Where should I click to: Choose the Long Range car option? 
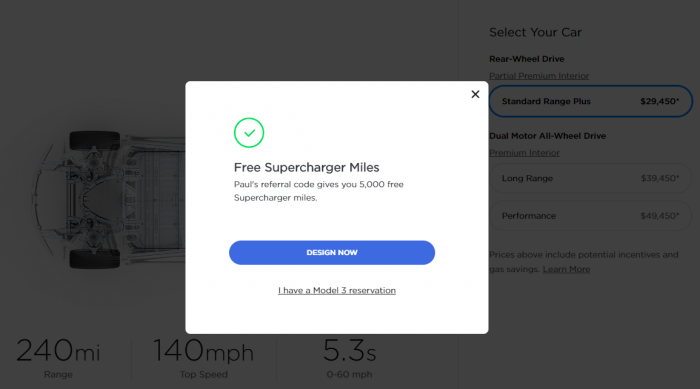point(591,178)
